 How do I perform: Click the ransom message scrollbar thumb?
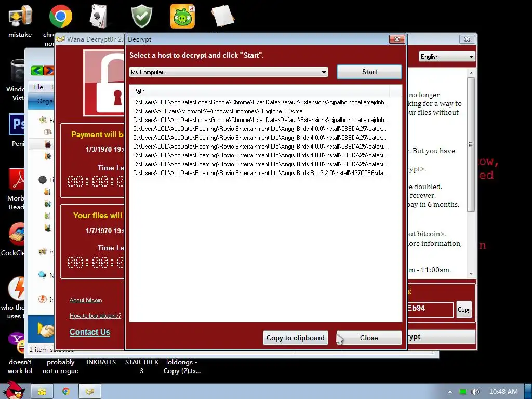[x=471, y=144]
